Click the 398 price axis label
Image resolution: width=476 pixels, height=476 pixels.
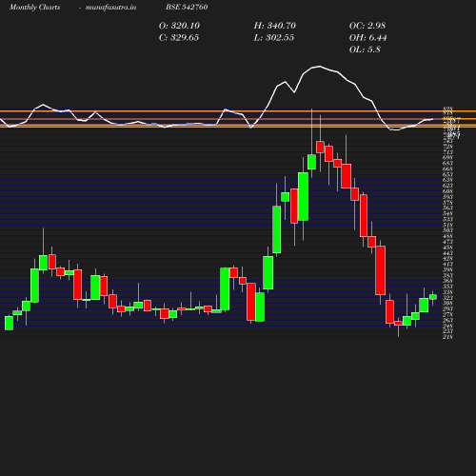coord(447,269)
